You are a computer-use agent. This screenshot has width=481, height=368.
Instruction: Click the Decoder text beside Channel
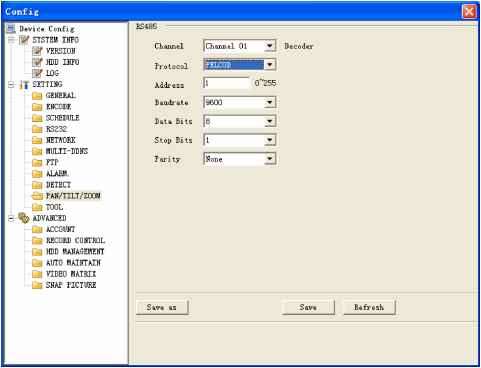point(299,46)
